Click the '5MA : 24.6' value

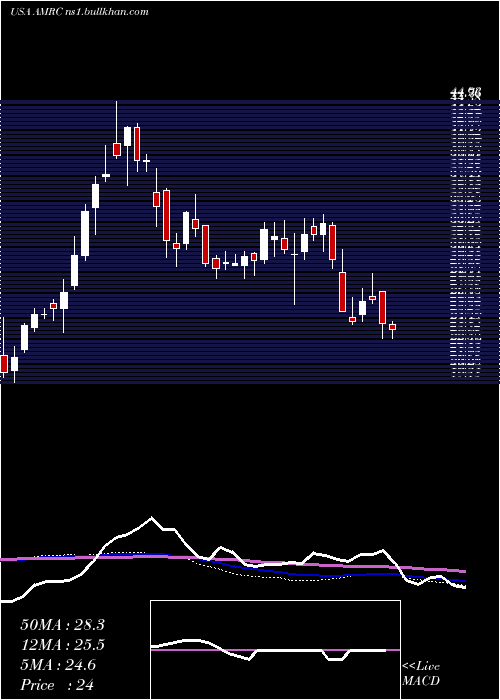pyautogui.click(x=58, y=665)
